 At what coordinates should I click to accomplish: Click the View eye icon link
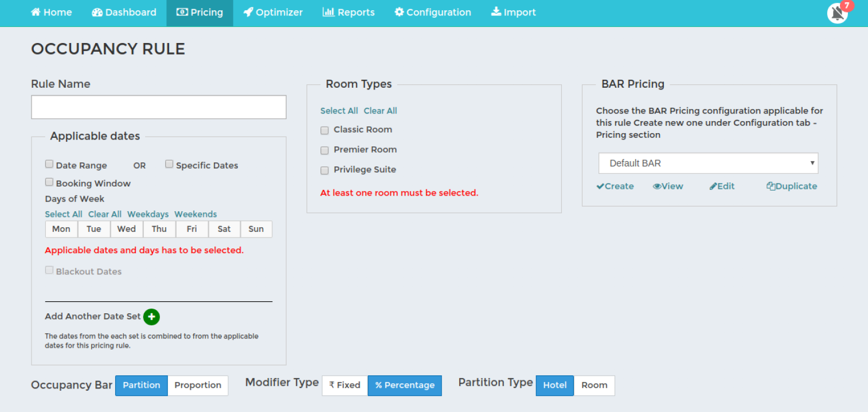coord(668,186)
